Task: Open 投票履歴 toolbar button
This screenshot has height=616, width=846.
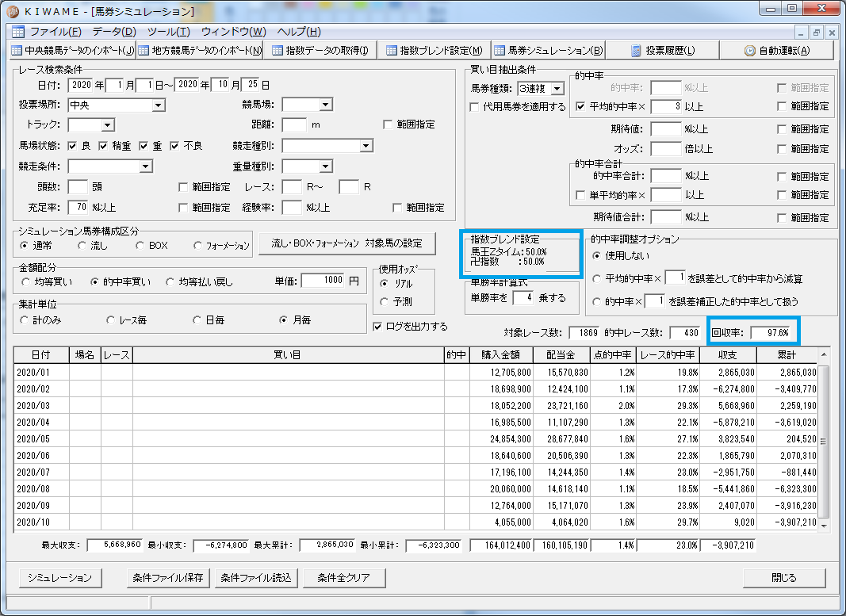Action: click(663, 50)
